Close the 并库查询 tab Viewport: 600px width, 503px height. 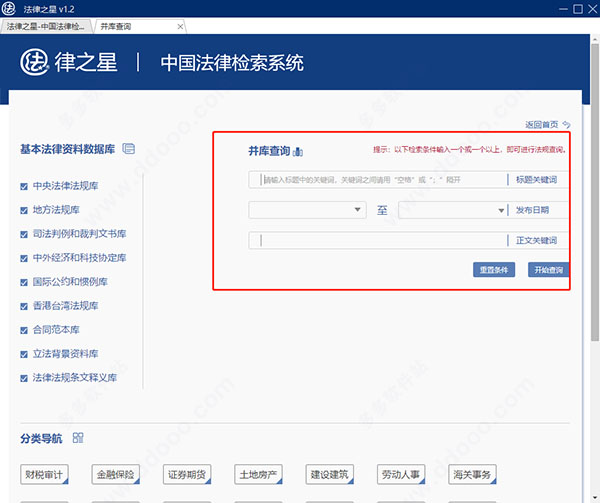click(180, 27)
